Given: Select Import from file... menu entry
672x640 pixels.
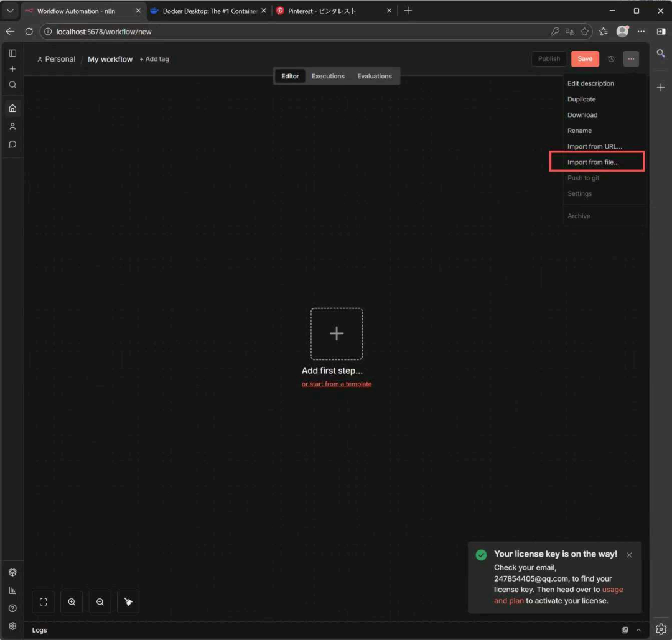Looking at the screenshot, I should pos(593,162).
